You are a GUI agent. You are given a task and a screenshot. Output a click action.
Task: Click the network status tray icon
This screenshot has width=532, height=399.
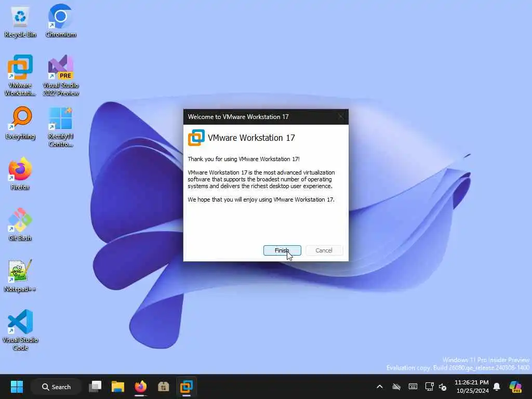tap(430, 387)
